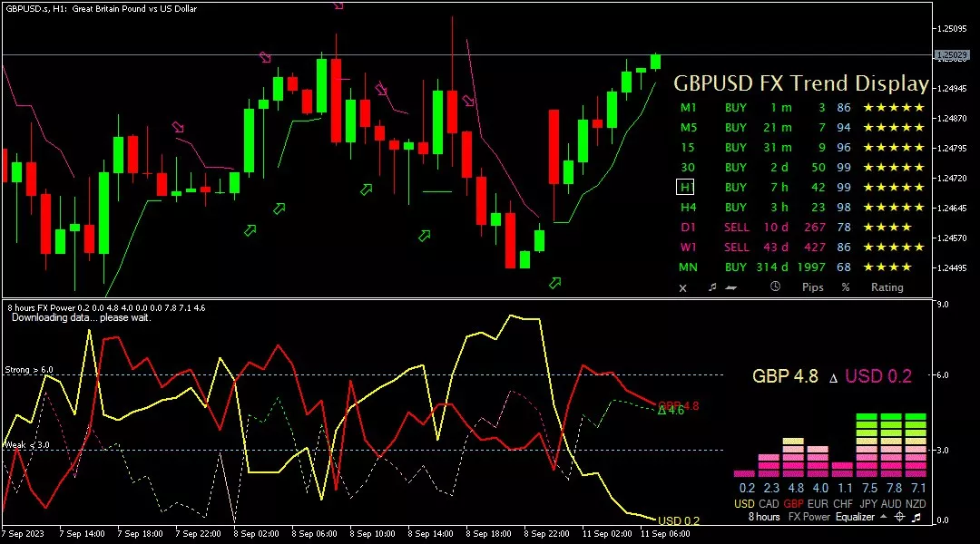Switch to the D1 timeframe row
Image resolution: width=980 pixels, height=544 pixels.
point(688,228)
